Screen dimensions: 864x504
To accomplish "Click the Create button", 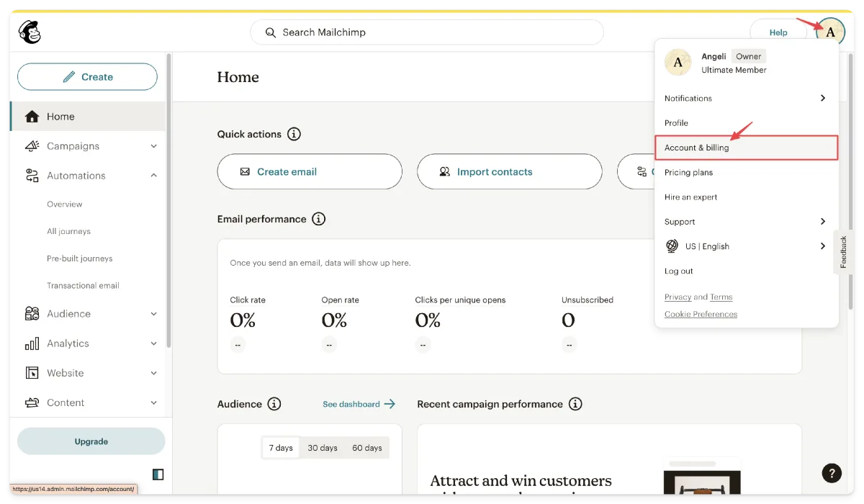I will [x=87, y=77].
